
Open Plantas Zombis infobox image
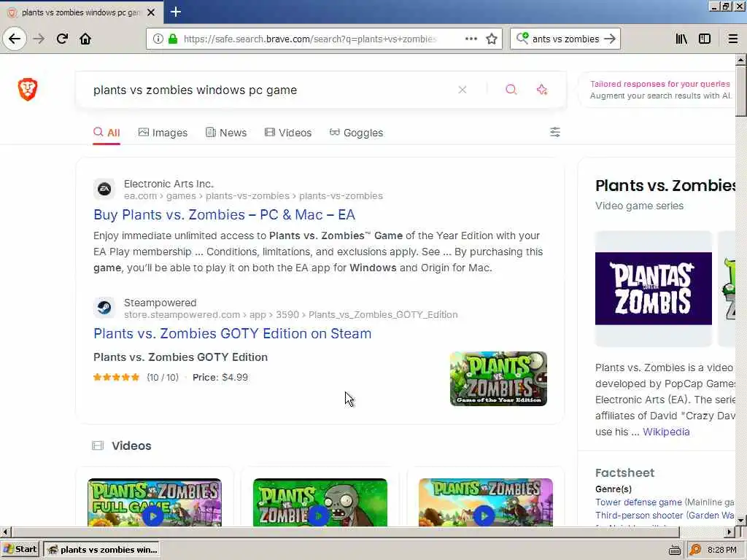coord(653,289)
